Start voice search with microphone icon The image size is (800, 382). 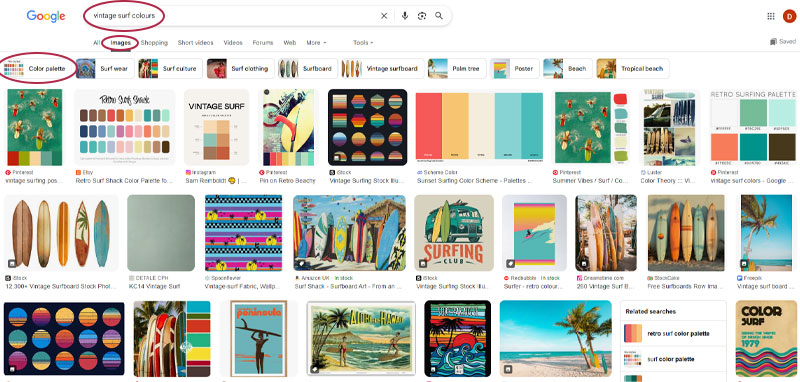(405, 16)
